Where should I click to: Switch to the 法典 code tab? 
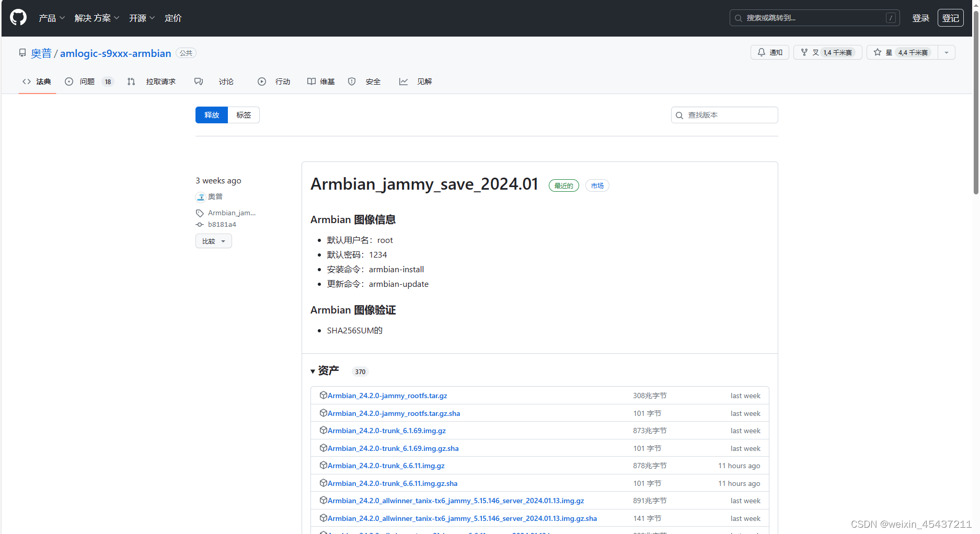click(x=37, y=82)
